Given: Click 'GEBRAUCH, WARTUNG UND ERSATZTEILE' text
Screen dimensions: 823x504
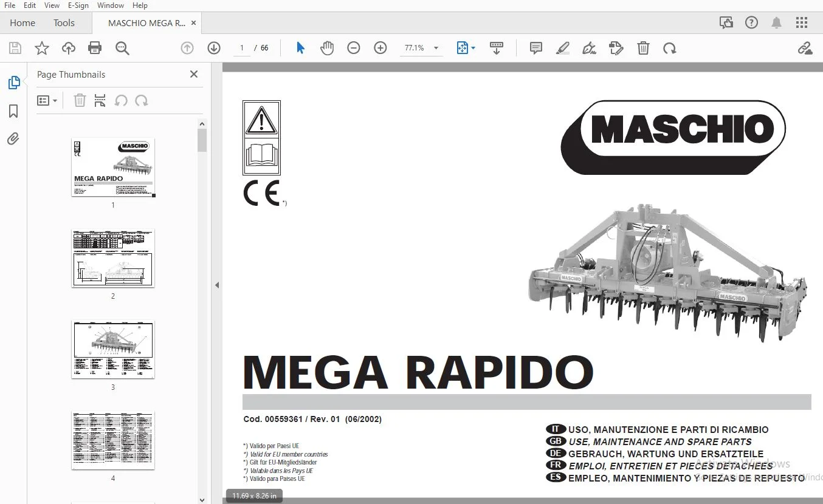Looking at the screenshot, I should pos(666,454).
